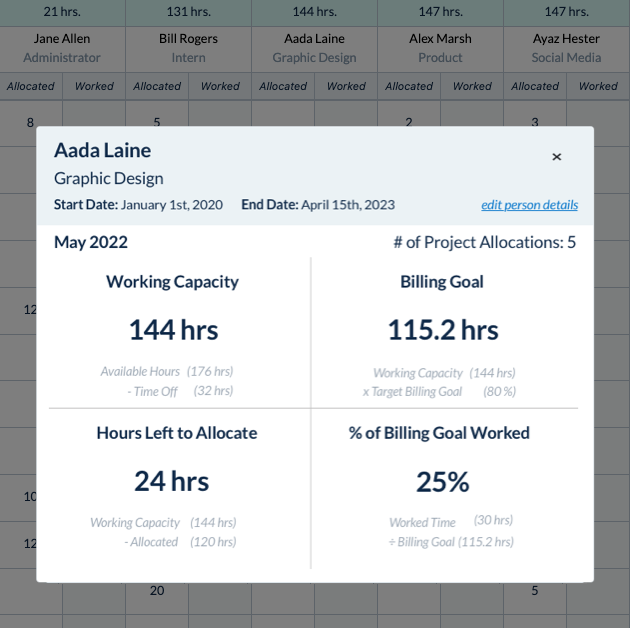Viewport: 630px width, 628px height.
Task: Click the 131 hrs total for Bill Rogers
Action: click(x=188, y=12)
